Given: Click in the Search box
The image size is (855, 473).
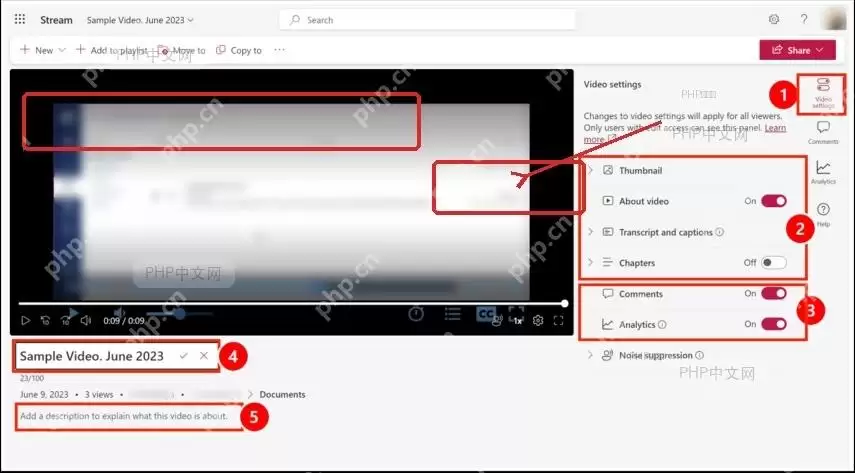Looking at the screenshot, I should click(428, 20).
